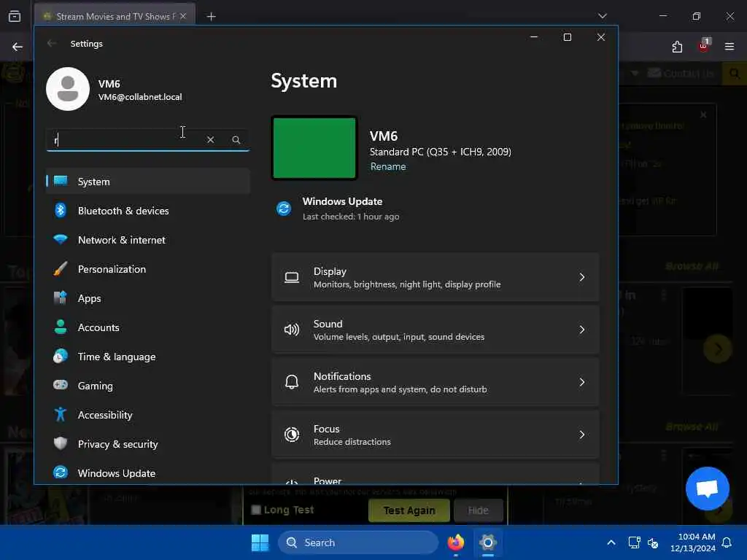Screen dimensions: 747x560
Task: Click the Sound speaker icon
Action: pyautogui.click(x=292, y=330)
